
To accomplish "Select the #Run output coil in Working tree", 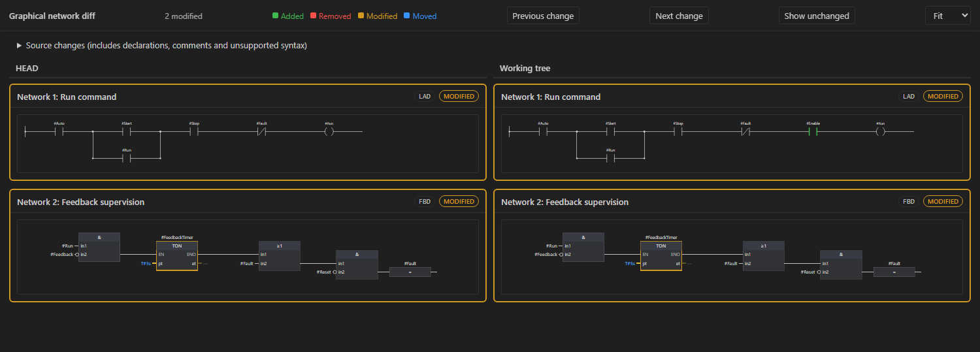I will click(881, 131).
